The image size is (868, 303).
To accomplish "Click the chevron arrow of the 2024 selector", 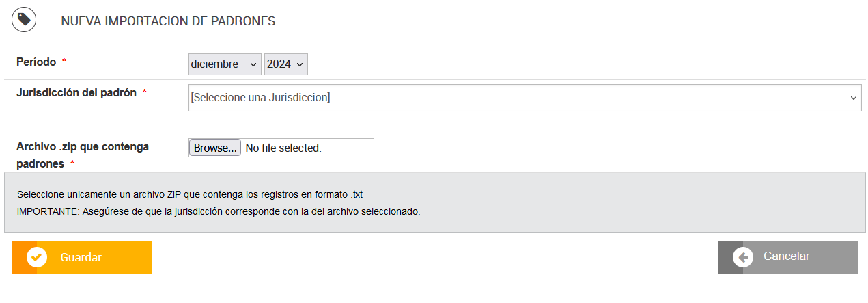I will pos(299,64).
